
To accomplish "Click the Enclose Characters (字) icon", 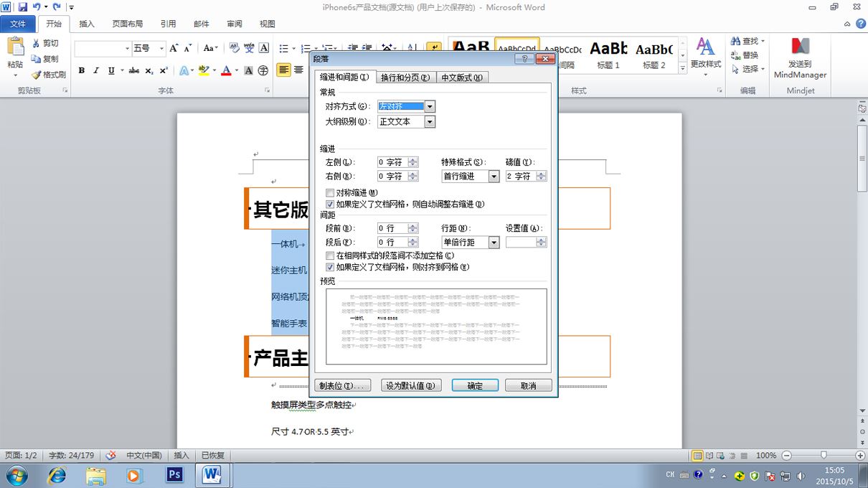I will tap(263, 70).
